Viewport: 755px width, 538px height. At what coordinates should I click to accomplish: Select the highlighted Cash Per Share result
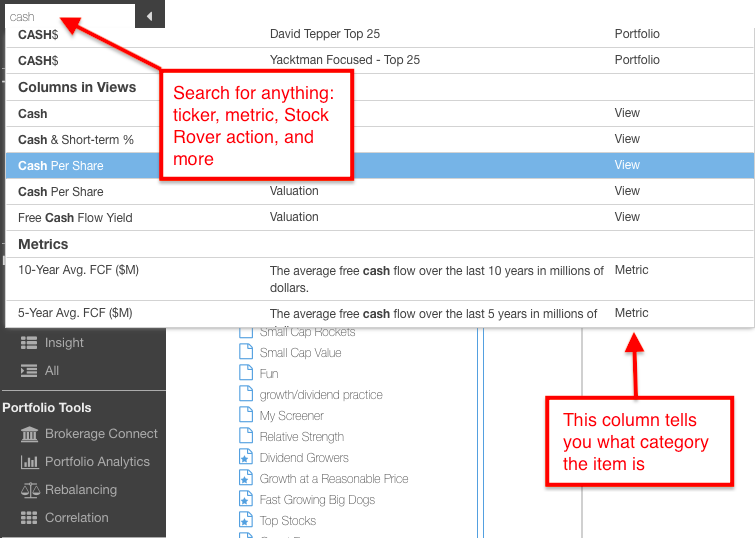pyautogui.click(x=379, y=166)
